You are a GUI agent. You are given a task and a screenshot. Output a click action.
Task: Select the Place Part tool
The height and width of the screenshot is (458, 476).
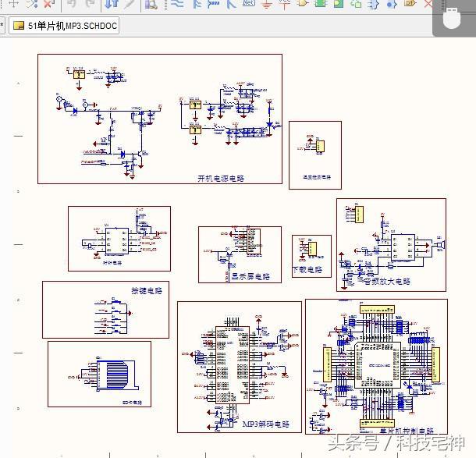tap(302, 4)
